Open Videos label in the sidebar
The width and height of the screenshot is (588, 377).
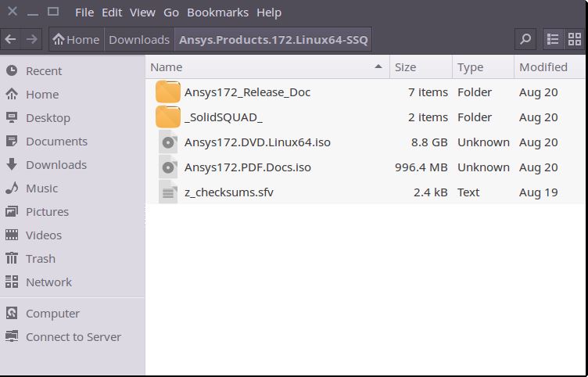44,235
